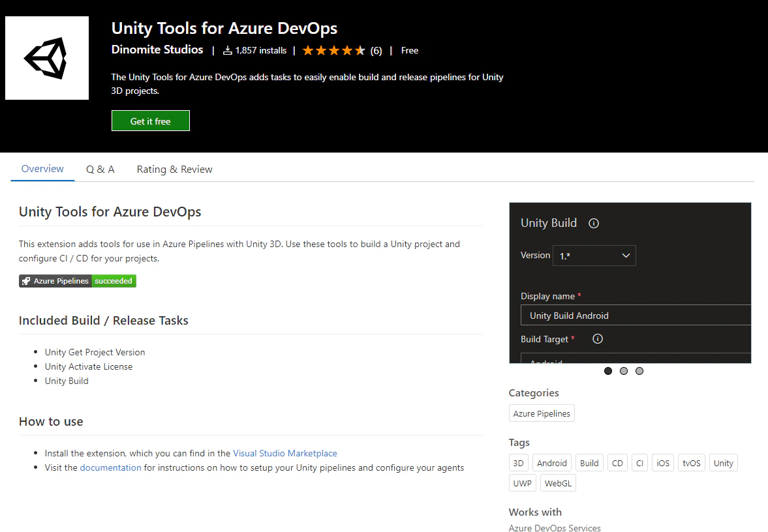Open the Version 1.* dropdown
Viewport: 768px width, 532px height.
tap(594, 256)
